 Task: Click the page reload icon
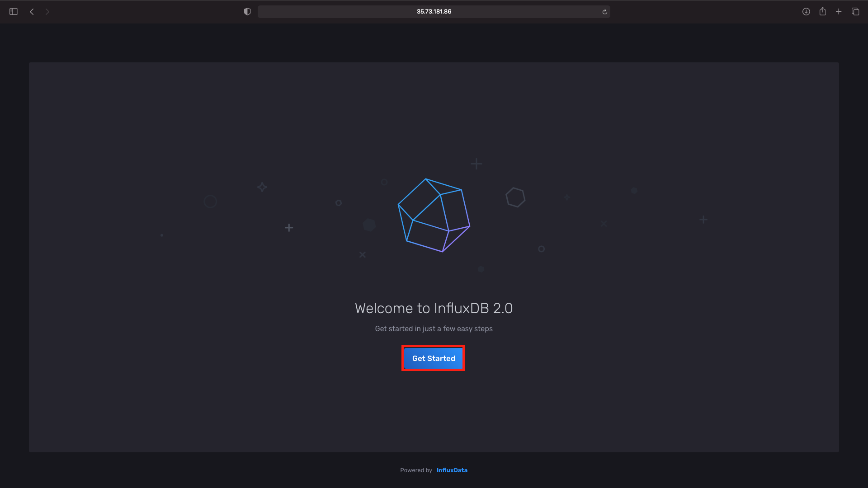(605, 12)
